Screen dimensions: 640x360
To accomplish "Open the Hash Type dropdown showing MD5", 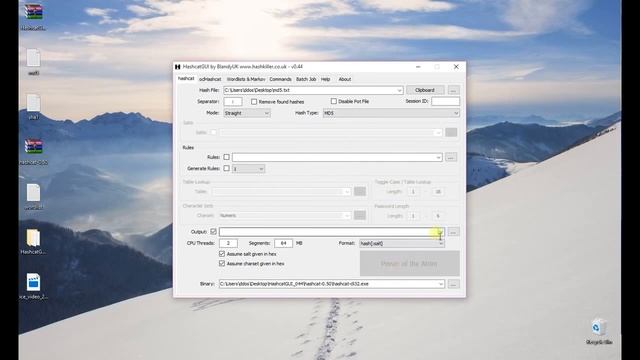I will point(391,113).
